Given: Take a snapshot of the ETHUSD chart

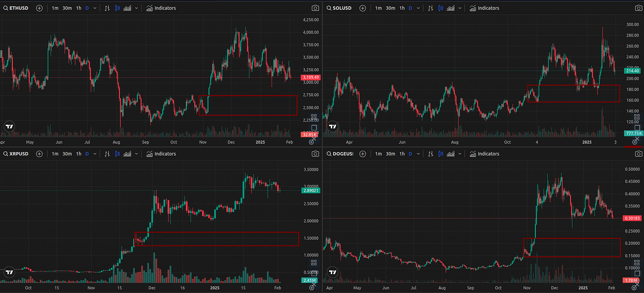Looking at the screenshot, I should pyautogui.click(x=315, y=8).
